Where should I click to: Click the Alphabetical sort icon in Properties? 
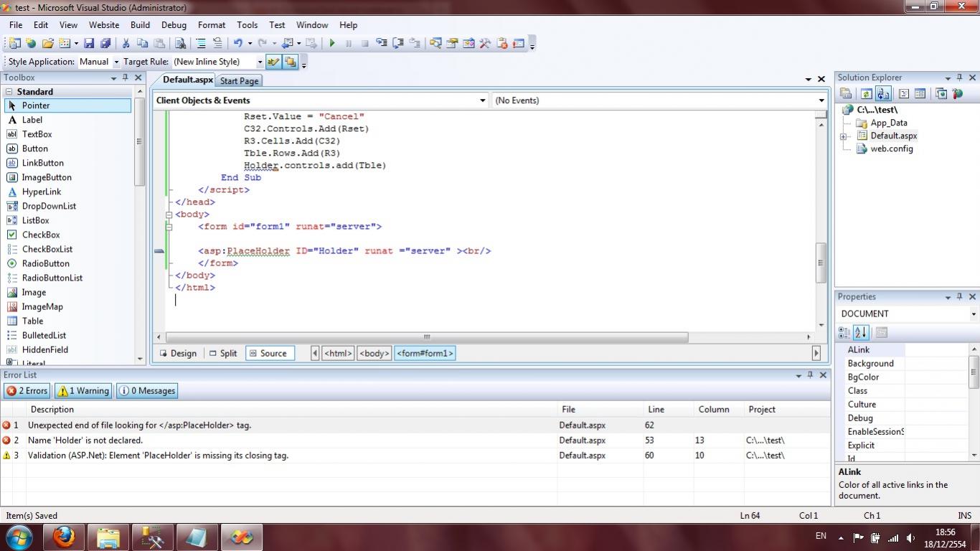[x=862, y=332]
